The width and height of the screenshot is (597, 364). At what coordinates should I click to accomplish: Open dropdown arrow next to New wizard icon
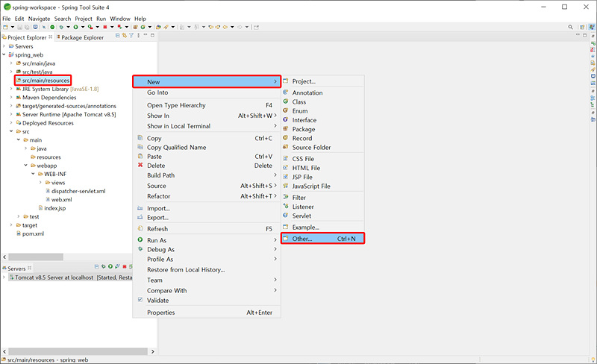[x=13, y=27]
